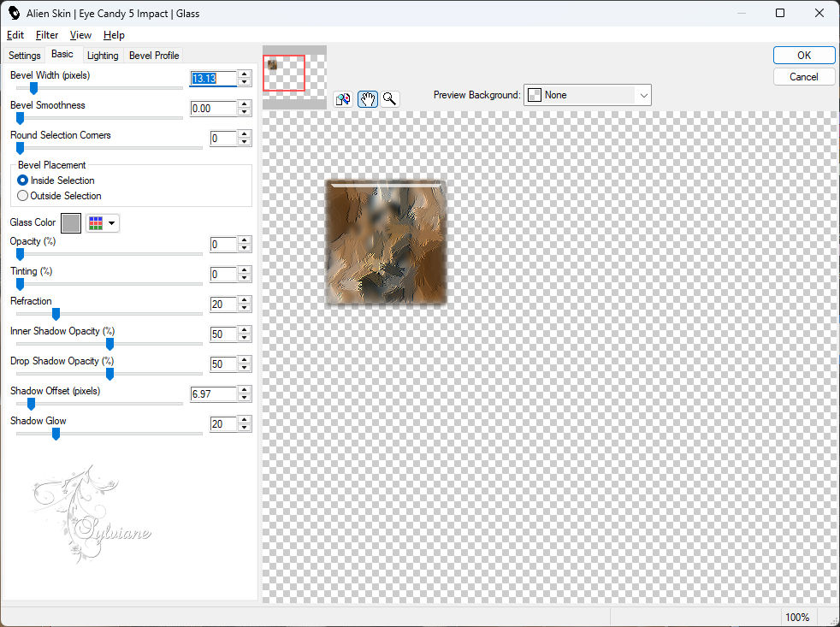Click the Refraction slider handle
Viewport: 840px width, 627px height.
pyautogui.click(x=56, y=314)
